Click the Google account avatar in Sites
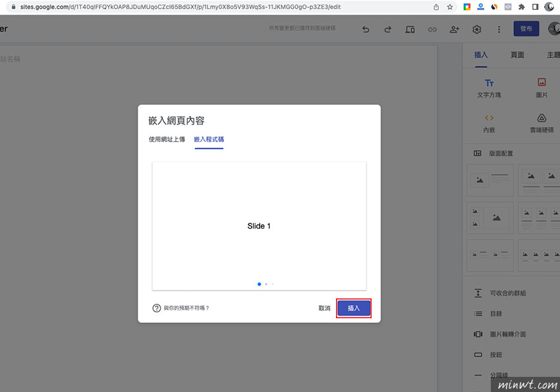 click(554, 28)
